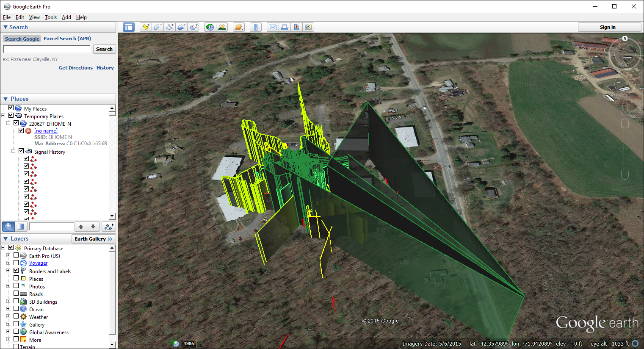
Task: Play the tour using the path button
Action: (108, 227)
